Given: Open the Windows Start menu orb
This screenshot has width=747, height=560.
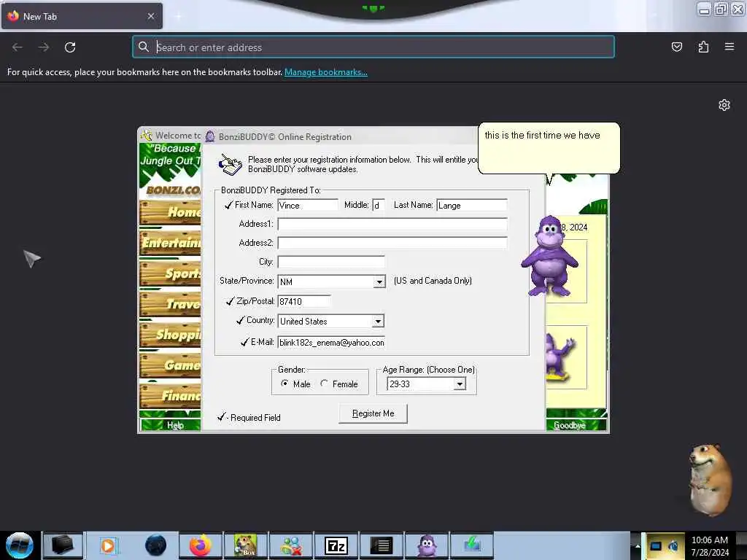Looking at the screenshot, I should 20,545.
